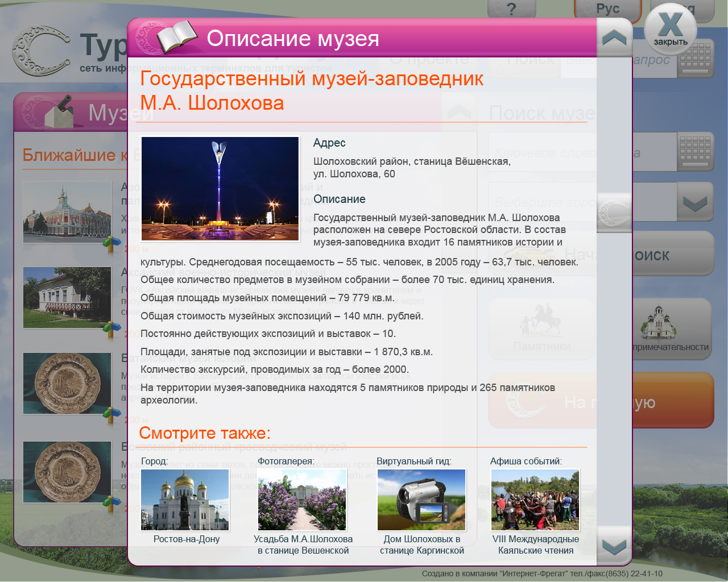Click the down chevron next to the city selector
The height and width of the screenshot is (582, 728).
click(x=695, y=202)
